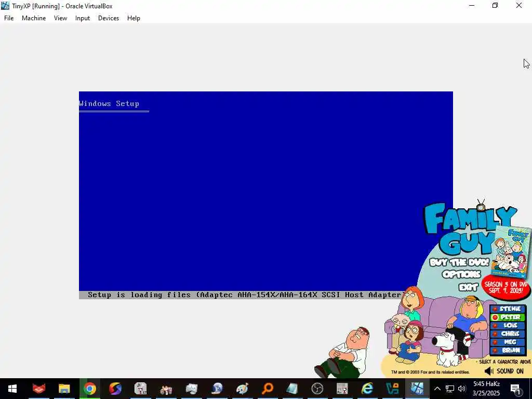The image size is (532, 399).
Task: Open the paint palette app on taskbar
Action: [x=242, y=389]
